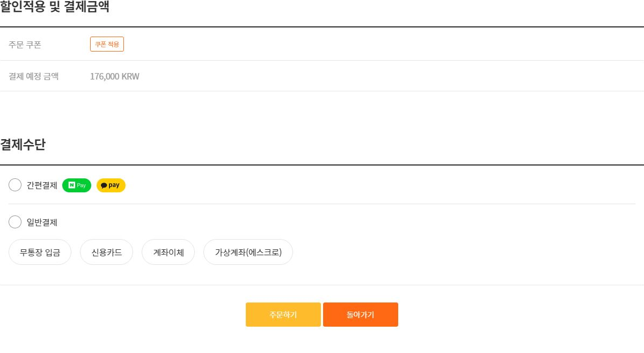Select the Kakao Pay yellow badge
This screenshot has height=353, width=644.
(111, 185)
